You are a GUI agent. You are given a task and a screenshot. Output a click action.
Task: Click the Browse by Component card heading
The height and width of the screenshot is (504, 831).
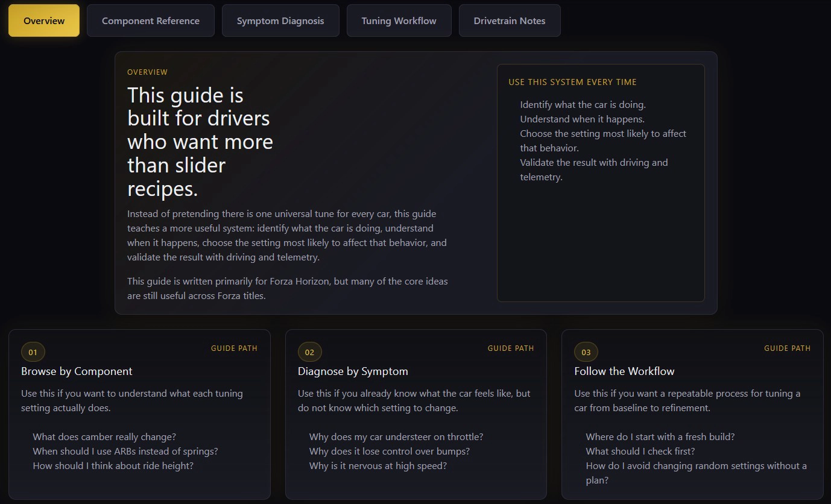[x=77, y=371]
